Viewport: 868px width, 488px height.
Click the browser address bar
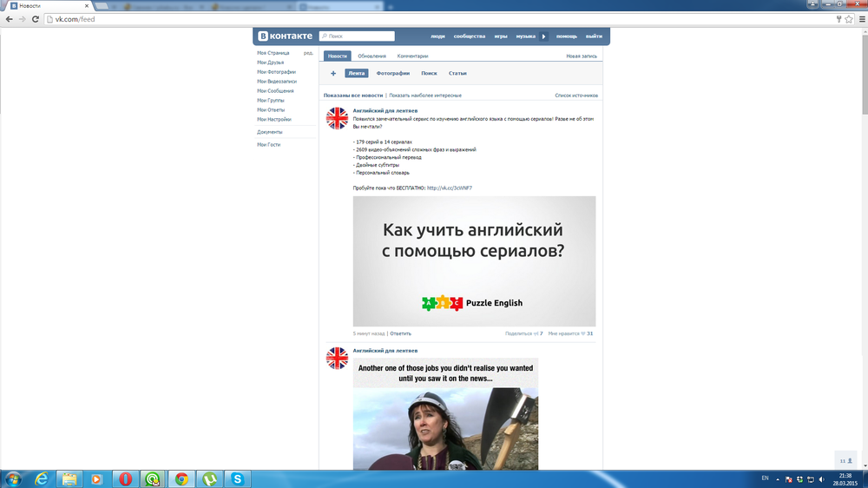(437, 19)
